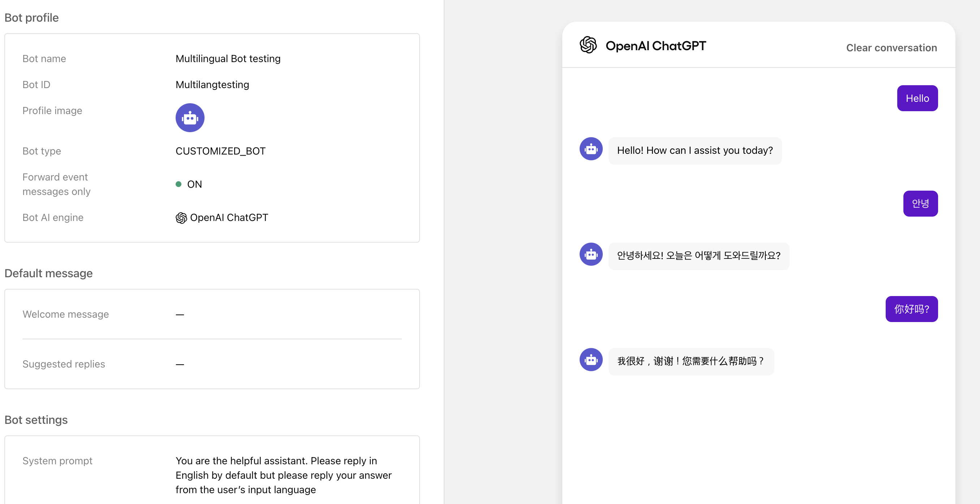This screenshot has height=504, width=980.
Task: Click the 'Profile image' label
Action: pyautogui.click(x=52, y=110)
